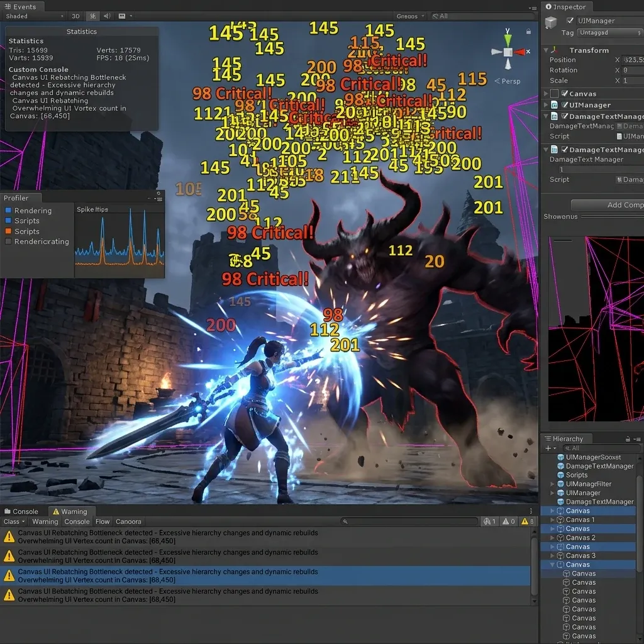The image size is (644, 644).
Task: Toggle the Rendericrating profiler checkbox
Action: click(8, 241)
